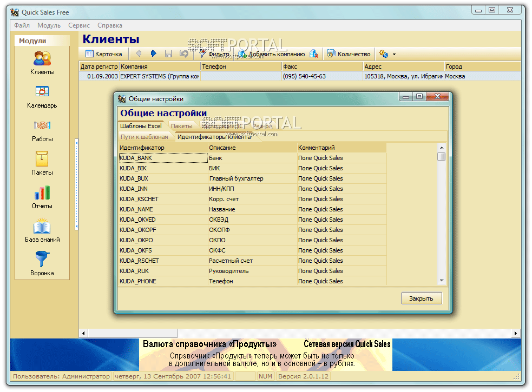
Task: Select the KUDA_OKOPF identifier cell
Action: pos(163,230)
